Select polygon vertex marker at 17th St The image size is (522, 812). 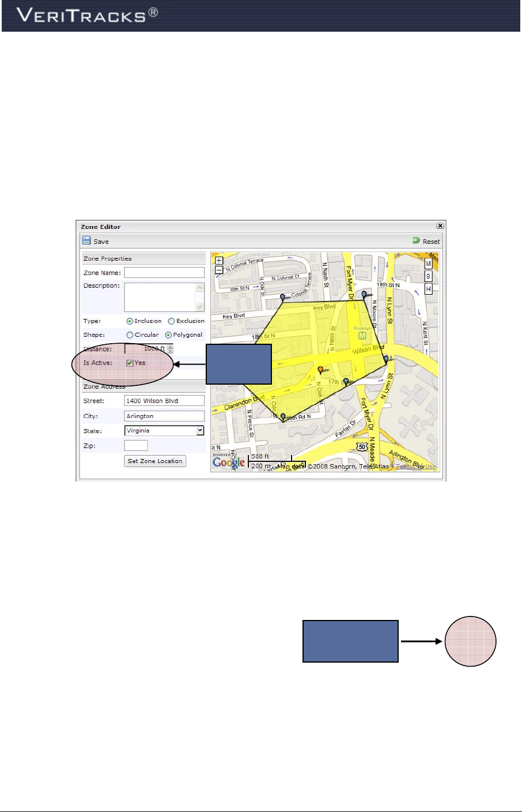pos(346,381)
